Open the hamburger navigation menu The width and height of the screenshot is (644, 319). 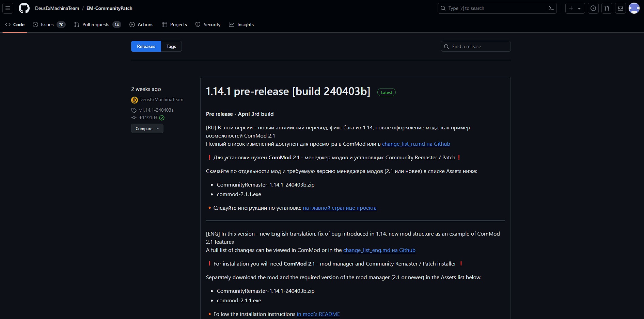tap(8, 8)
